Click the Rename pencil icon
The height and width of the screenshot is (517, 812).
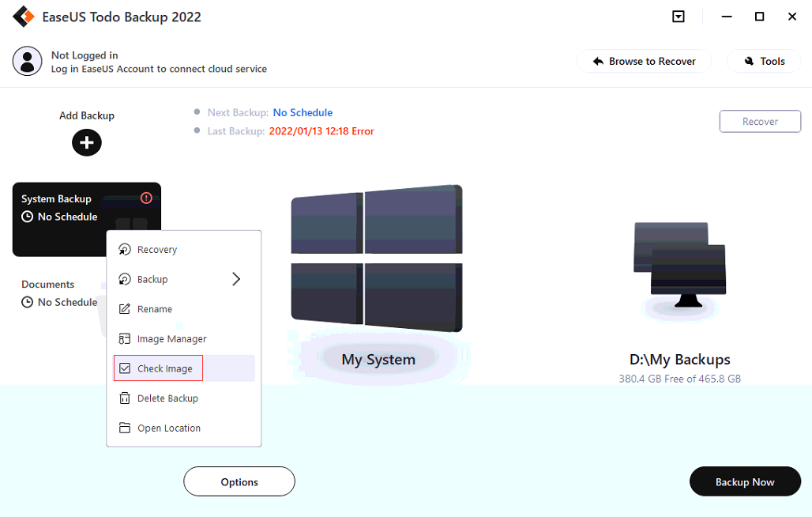pos(124,309)
